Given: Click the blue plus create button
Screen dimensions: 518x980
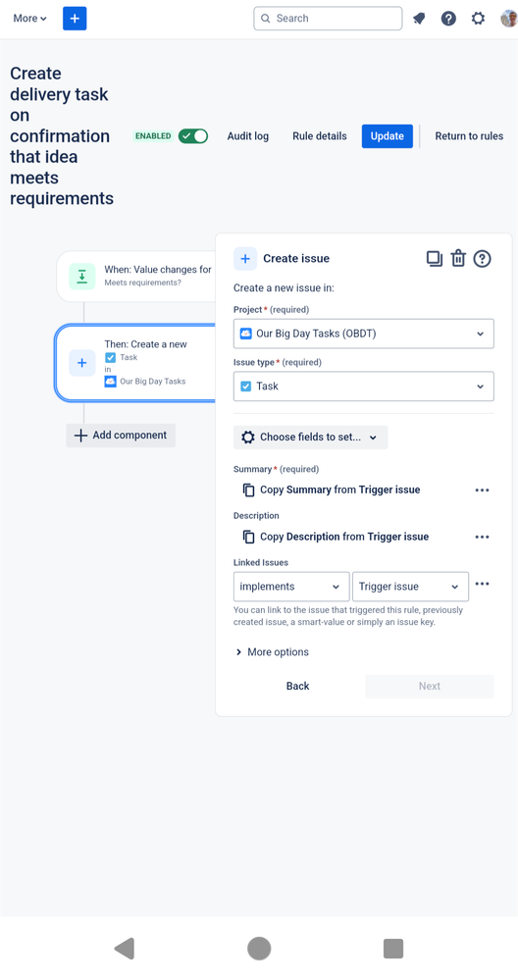Looking at the screenshot, I should click(x=75, y=18).
